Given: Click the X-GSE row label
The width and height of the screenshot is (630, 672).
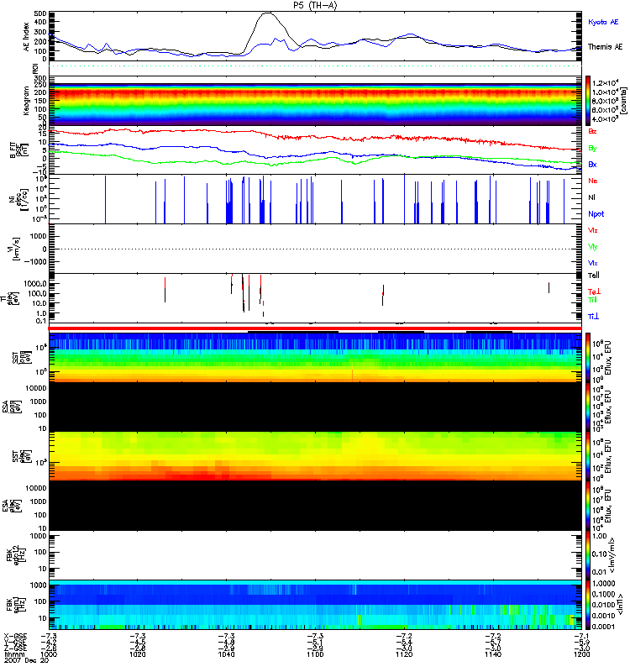Looking at the screenshot, I should pos(15,636).
